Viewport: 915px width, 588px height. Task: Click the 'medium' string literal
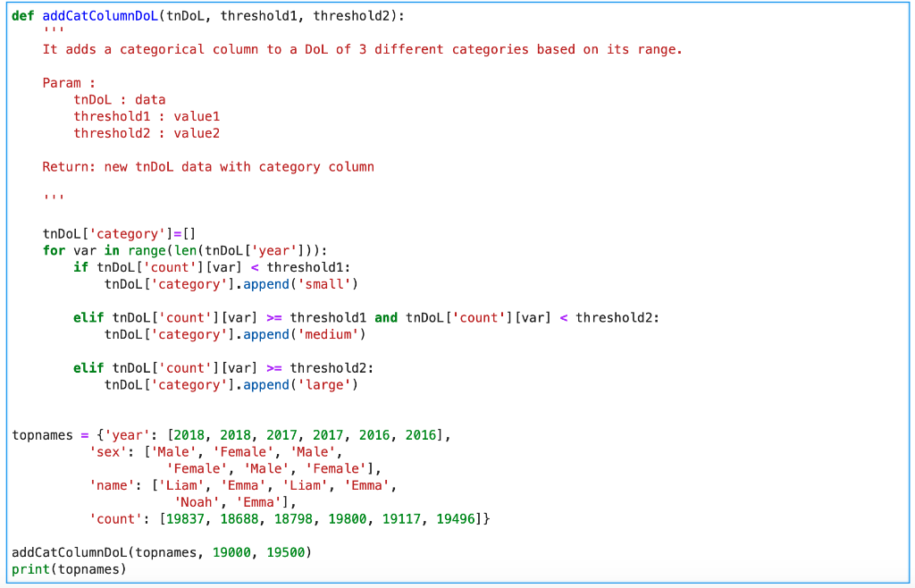pos(329,334)
